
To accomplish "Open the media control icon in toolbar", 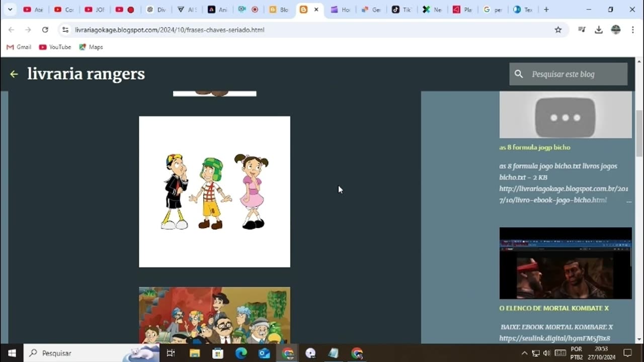I will pyautogui.click(x=582, y=30).
